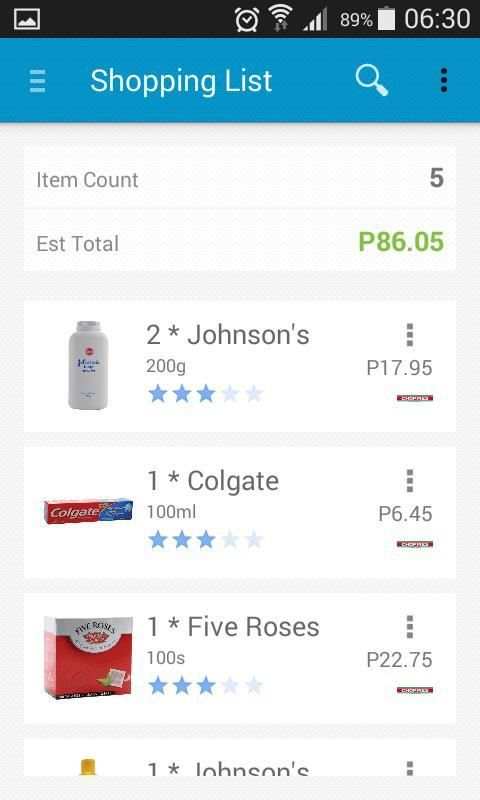Select the fifth star on Colgate rating
Viewport: 480px width, 800px height.
[x=254, y=540]
